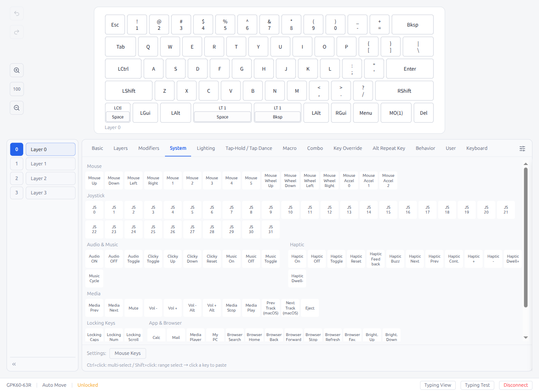The height and width of the screenshot is (392, 539).
Task: Zoom out with the magnifier minus icon
Action: (x=16, y=107)
